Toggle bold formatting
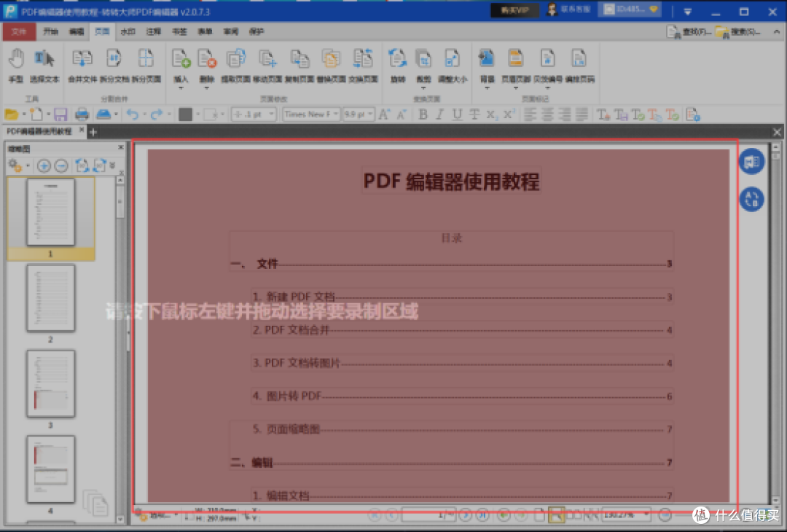Viewport: 787px width, 532px height. (x=423, y=115)
